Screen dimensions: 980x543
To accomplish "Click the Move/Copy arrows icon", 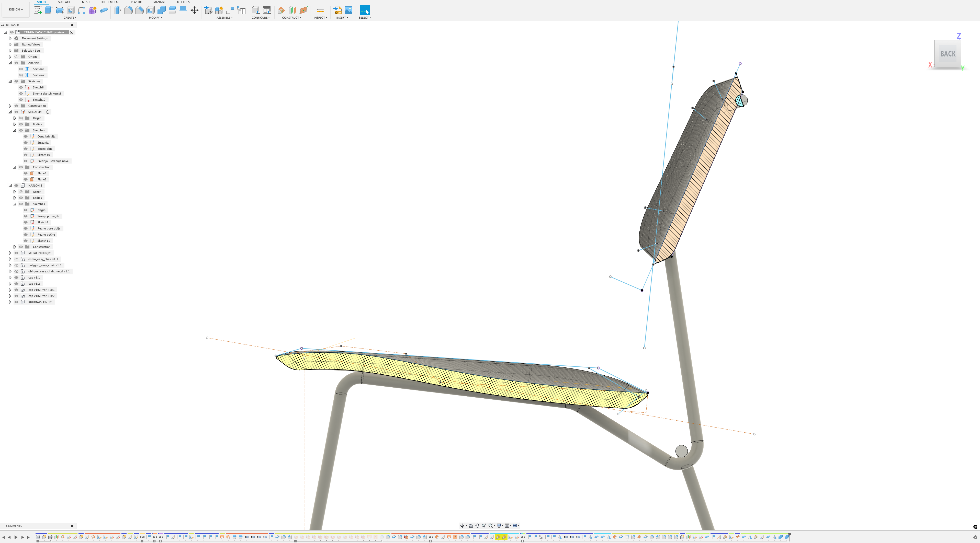I will coord(194,10).
